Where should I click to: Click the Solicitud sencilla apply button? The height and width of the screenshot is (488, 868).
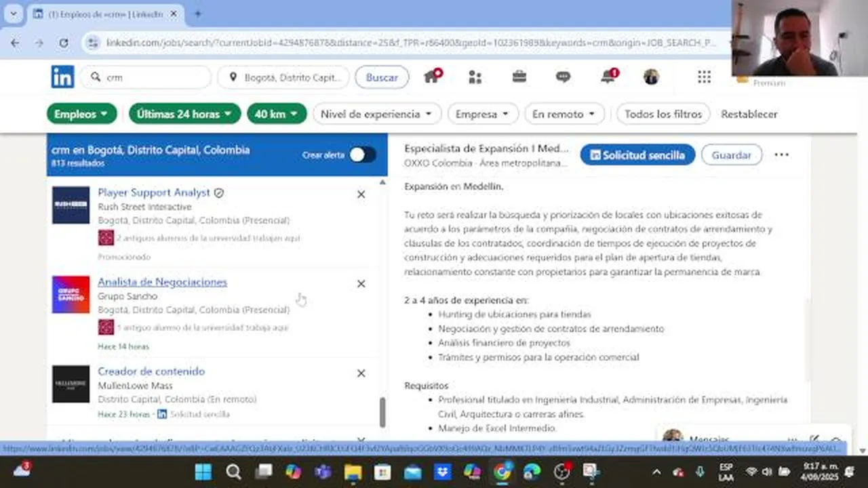click(x=637, y=155)
